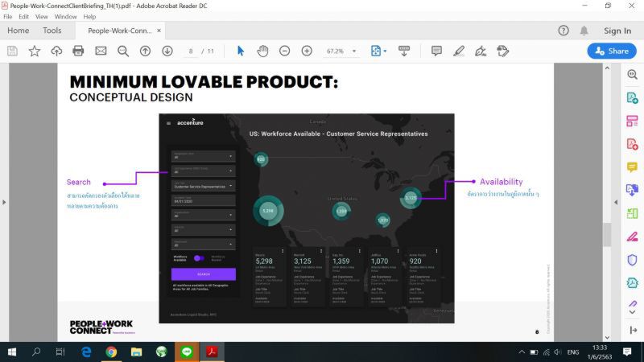The image size is (644, 362).
Task: Click scrollbar up arrow
Action: [607, 68]
